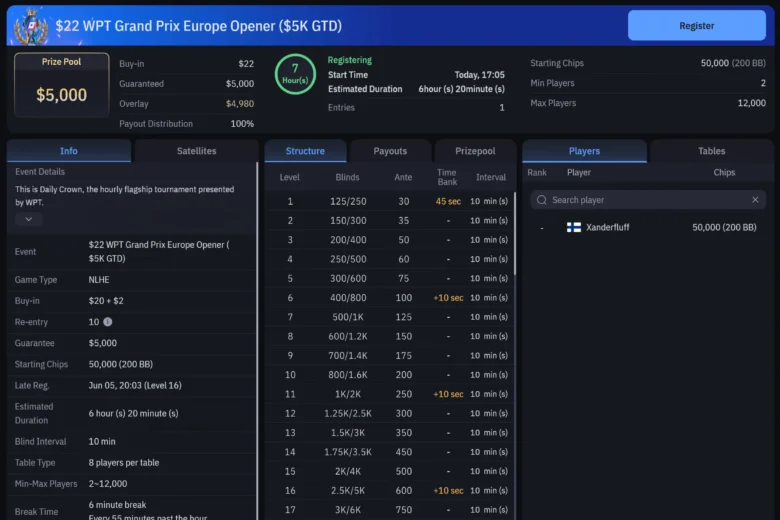Screen dimensions: 780x520
Task: Click the tournament title in the header
Action: [198, 26]
